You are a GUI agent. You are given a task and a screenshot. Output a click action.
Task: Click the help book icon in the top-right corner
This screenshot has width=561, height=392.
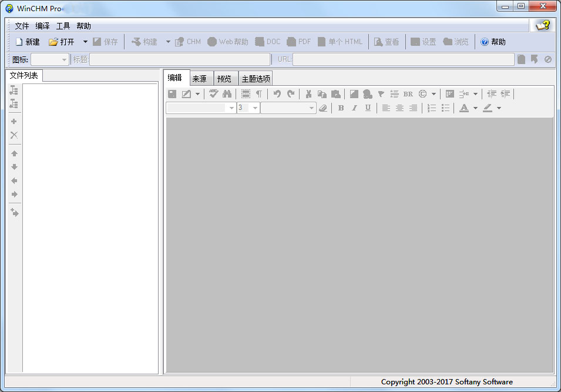[542, 25]
